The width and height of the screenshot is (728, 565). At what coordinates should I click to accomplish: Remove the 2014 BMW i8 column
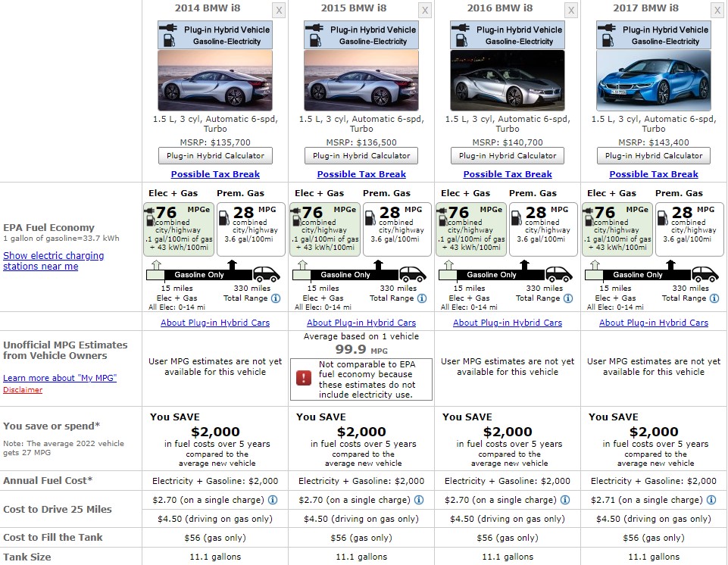pyautogui.click(x=279, y=10)
